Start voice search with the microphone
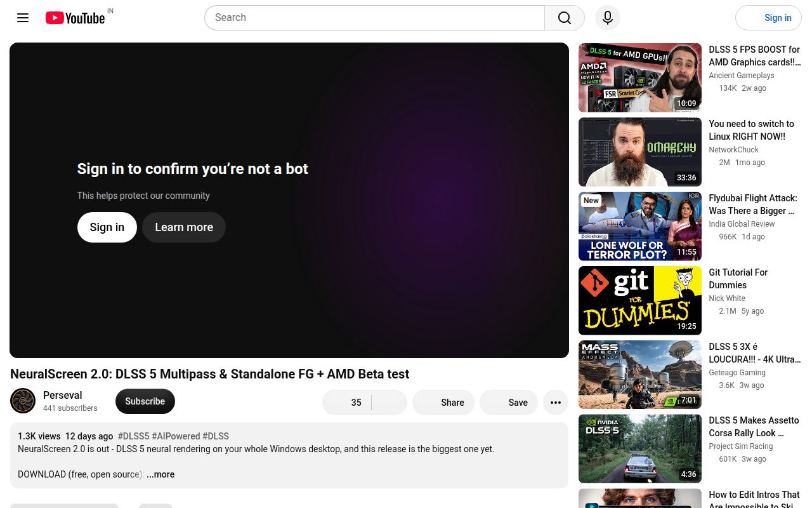 point(608,18)
